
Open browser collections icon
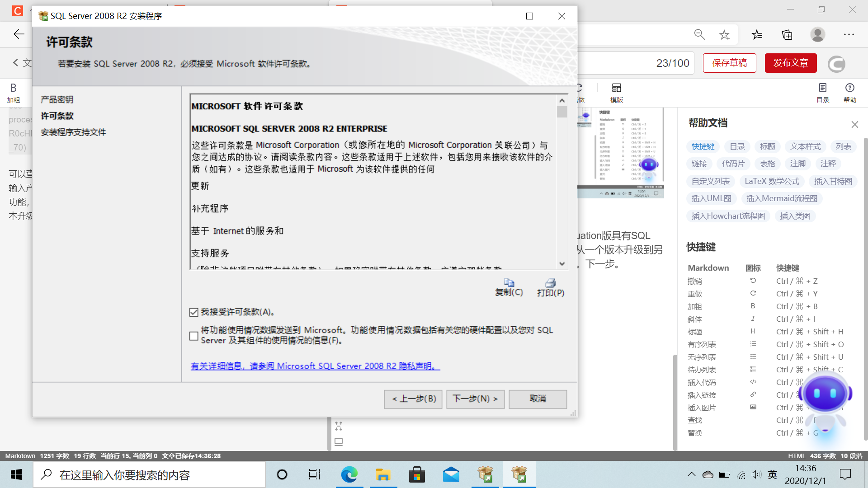coord(787,35)
